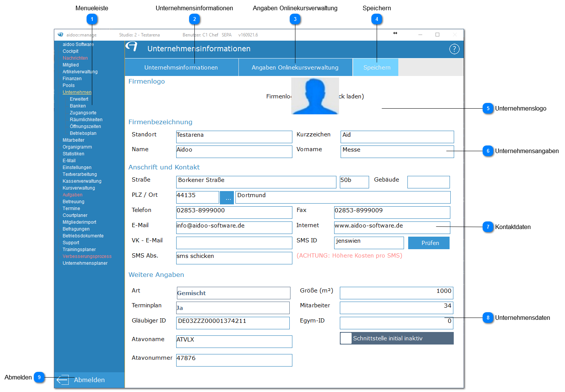Click the aidoo logo in header bar
The height and width of the screenshot is (392, 565).
pos(132,46)
